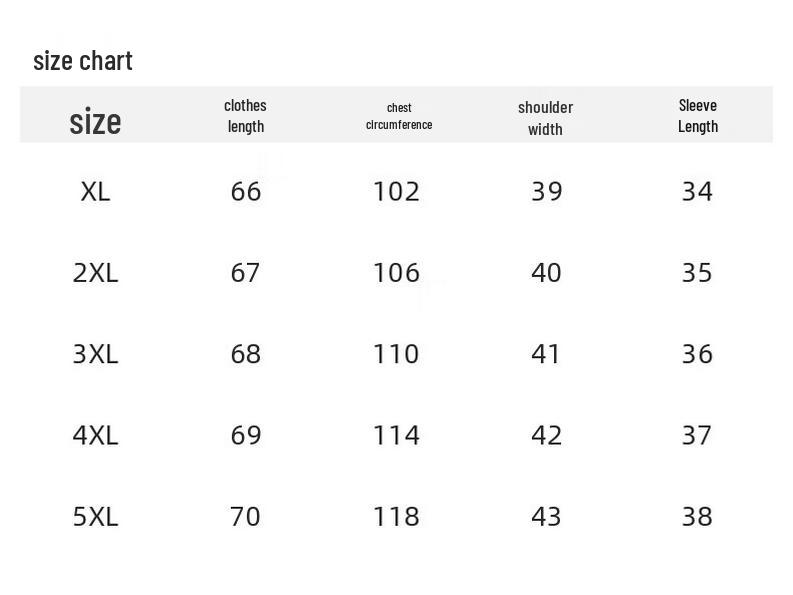Screen dimensions: 793x595
Task: Click the clothes length value 66
Action: pos(245,191)
